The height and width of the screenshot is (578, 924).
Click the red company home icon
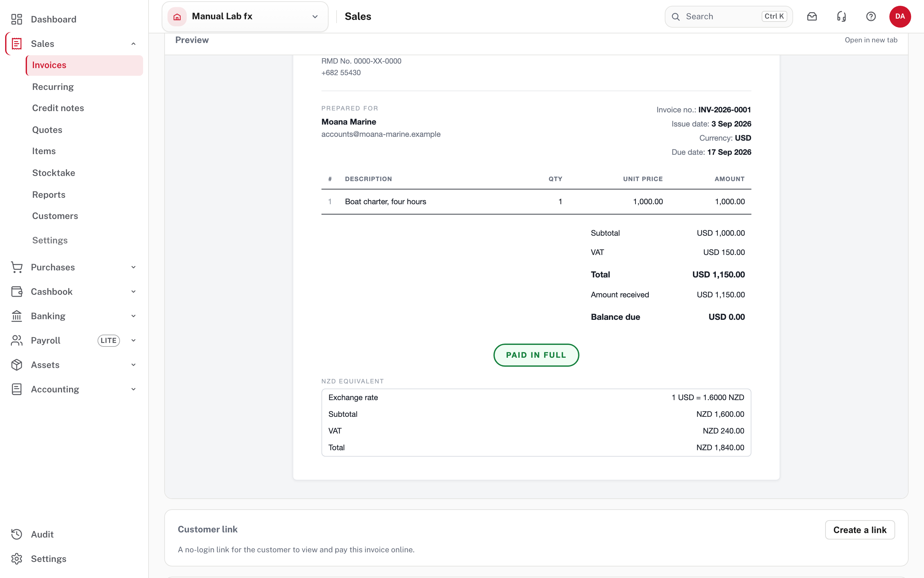pos(177,17)
